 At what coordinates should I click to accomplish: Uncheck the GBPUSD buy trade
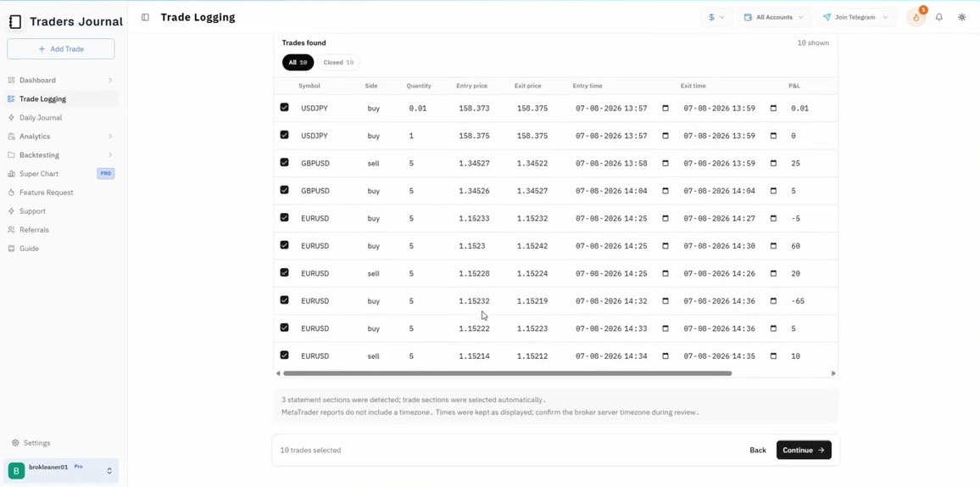click(284, 190)
